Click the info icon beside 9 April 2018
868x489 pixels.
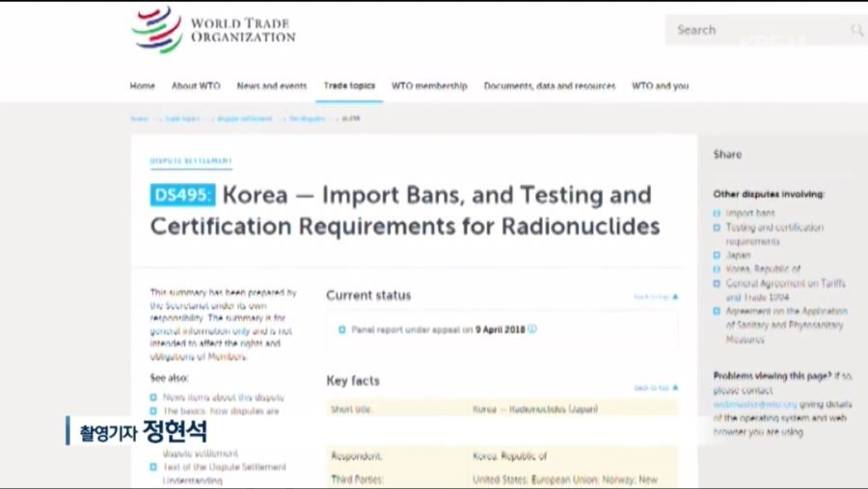point(532,329)
